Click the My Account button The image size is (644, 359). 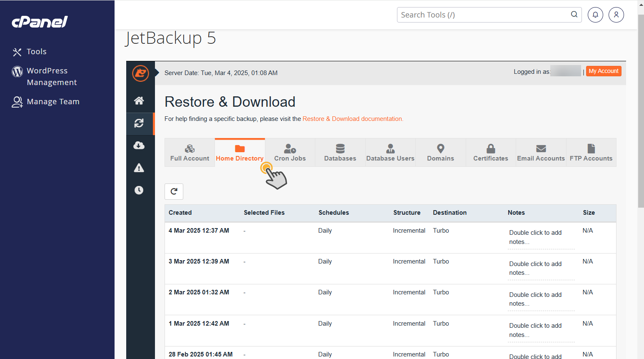point(604,71)
